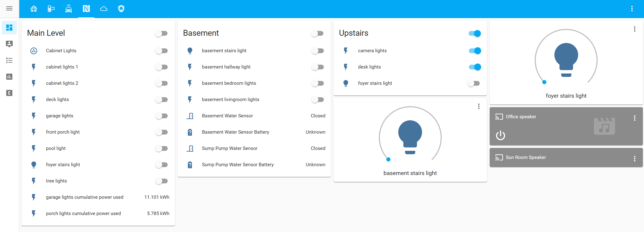Click garage lights cumulative power icon

34,197
